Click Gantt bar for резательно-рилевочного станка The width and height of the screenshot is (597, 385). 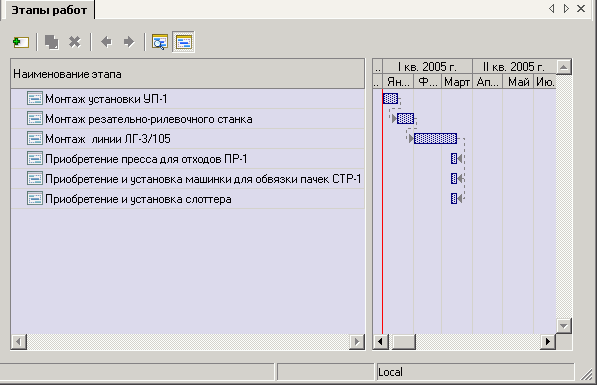tap(405, 118)
